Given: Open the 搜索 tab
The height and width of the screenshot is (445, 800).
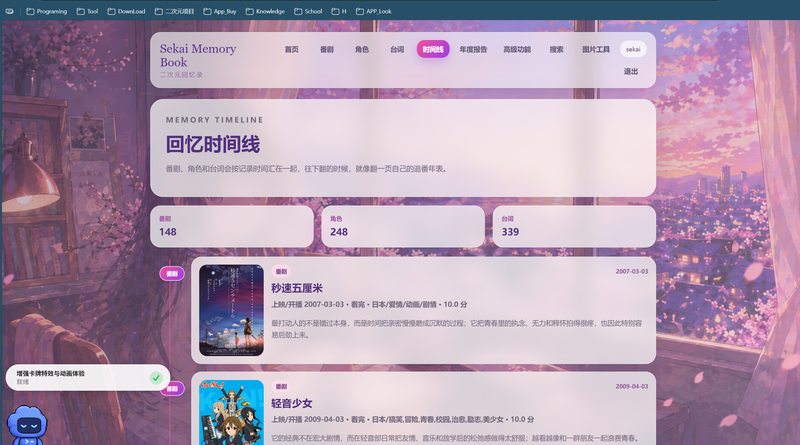Looking at the screenshot, I should coord(556,50).
